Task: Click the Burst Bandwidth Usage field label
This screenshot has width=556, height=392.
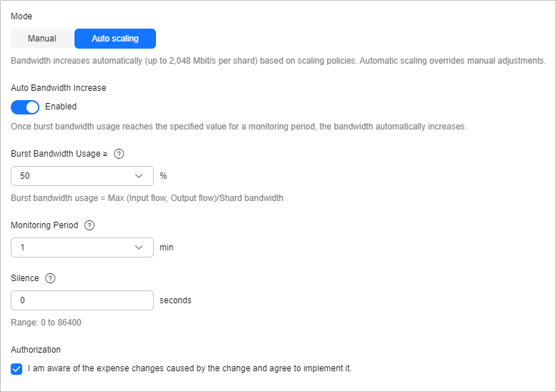Action: [x=59, y=154]
